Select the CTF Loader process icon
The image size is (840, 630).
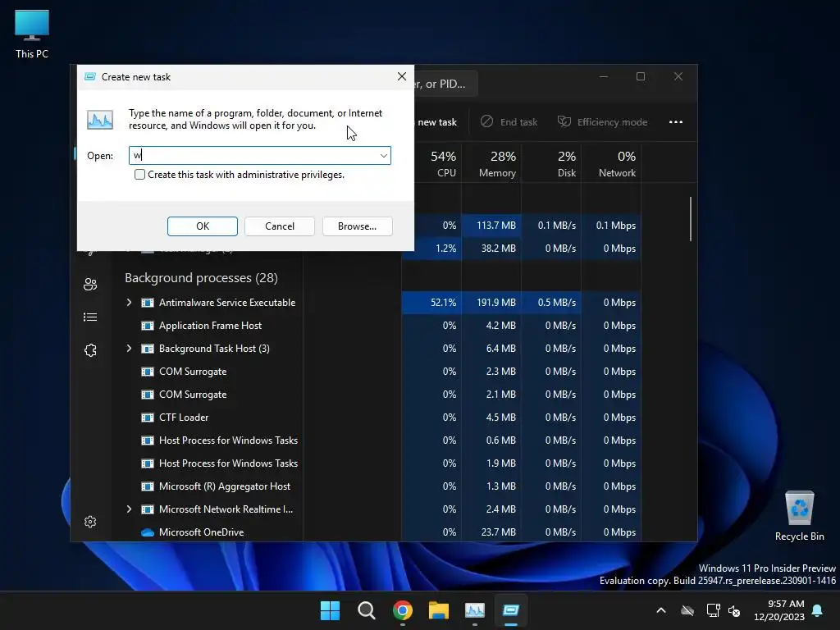click(148, 418)
